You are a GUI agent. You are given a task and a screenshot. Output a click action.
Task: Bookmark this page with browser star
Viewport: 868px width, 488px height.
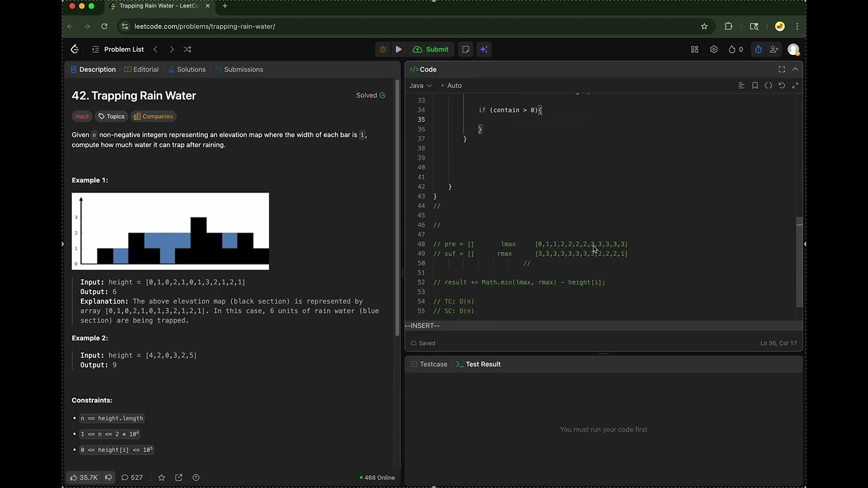[704, 26]
